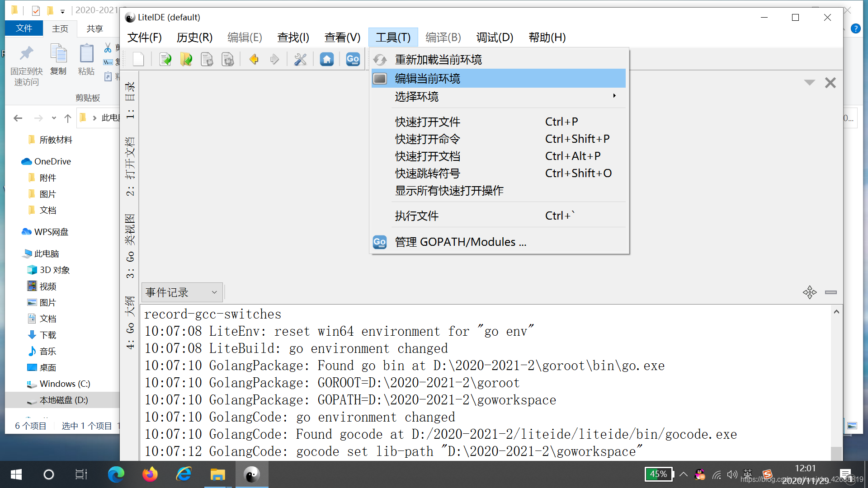Close the side panel with the X icon

coord(830,83)
